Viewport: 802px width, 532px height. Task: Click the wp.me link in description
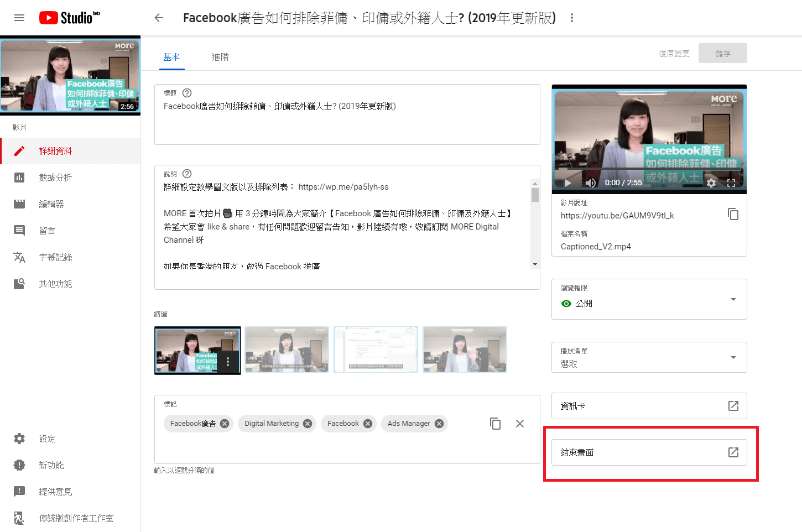[343, 187]
